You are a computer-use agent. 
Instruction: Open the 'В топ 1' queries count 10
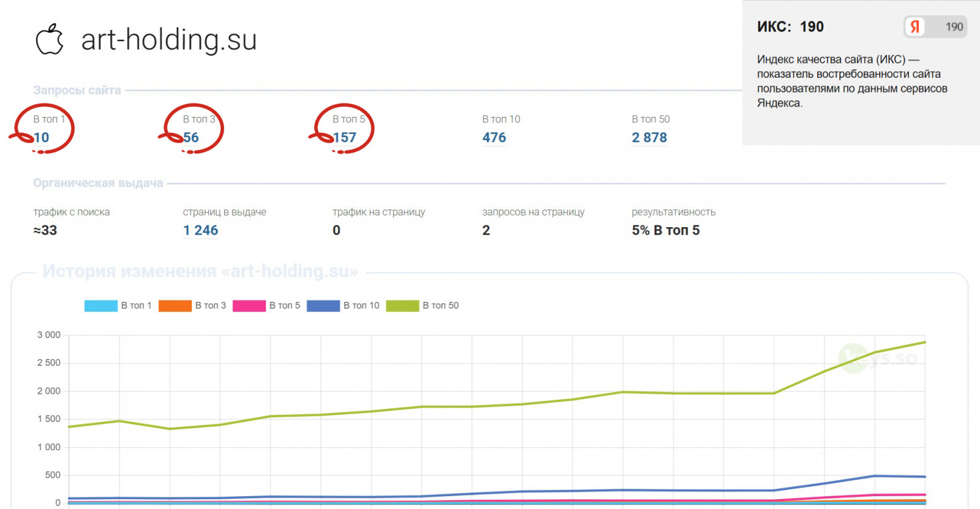41,138
